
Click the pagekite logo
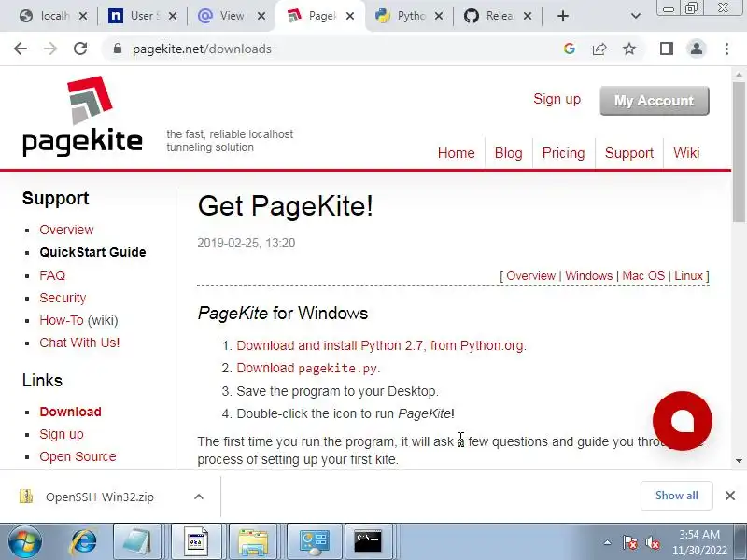point(82,116)
